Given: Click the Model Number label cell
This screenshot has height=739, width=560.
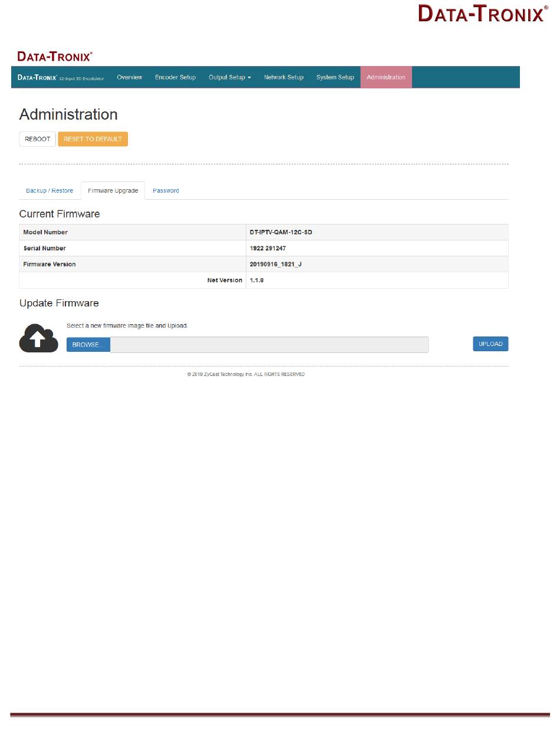Looking at the screenshot, I should click(133, 232).
